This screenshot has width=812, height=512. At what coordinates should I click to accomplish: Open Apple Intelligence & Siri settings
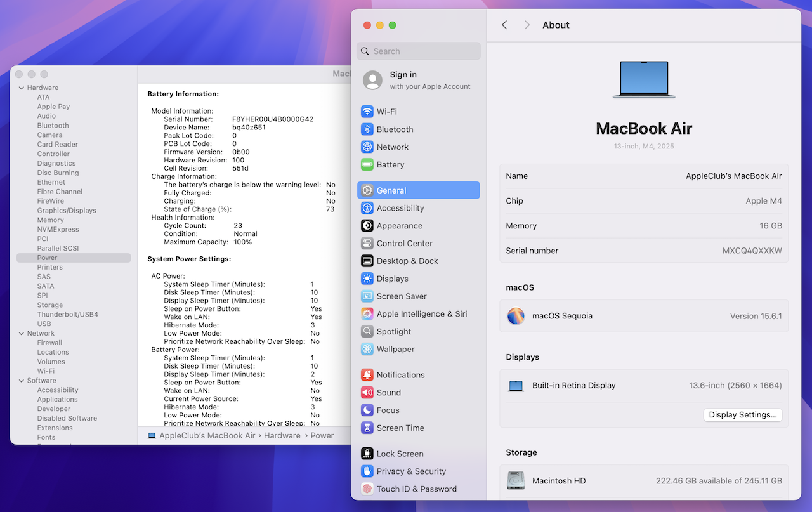point(419,314)
